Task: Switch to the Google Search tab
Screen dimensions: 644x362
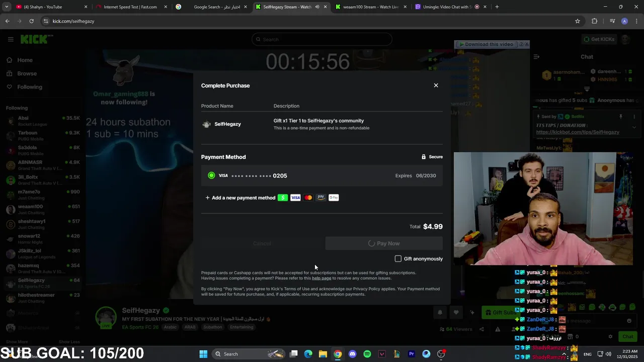Action: coord(211,7)
